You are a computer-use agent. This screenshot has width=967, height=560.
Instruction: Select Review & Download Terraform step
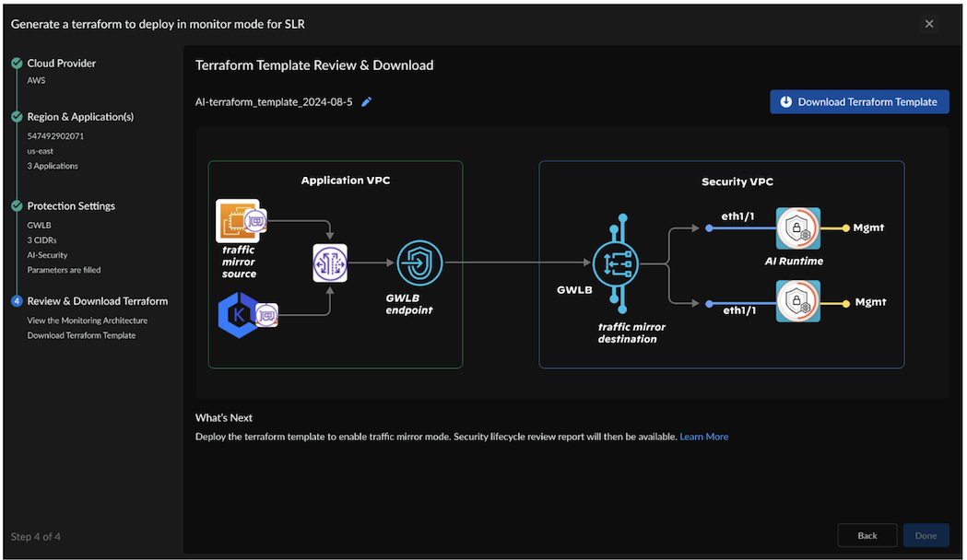pos(98,301)
